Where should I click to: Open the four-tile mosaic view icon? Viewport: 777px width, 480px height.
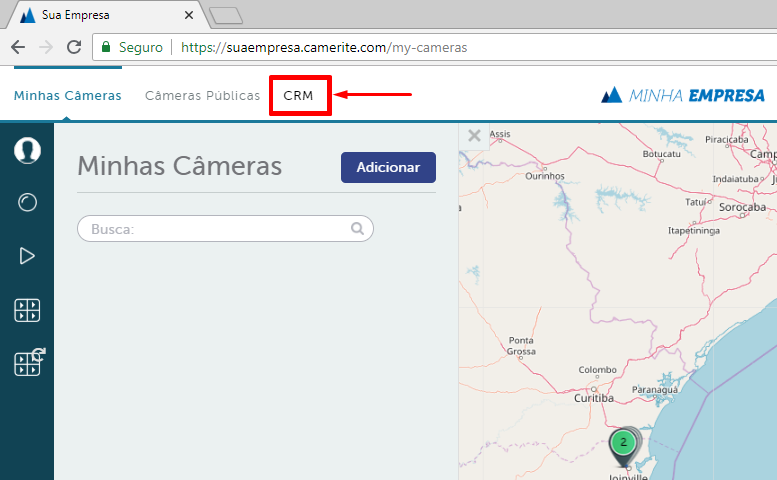pyautogui.click(x=27, y=311)
